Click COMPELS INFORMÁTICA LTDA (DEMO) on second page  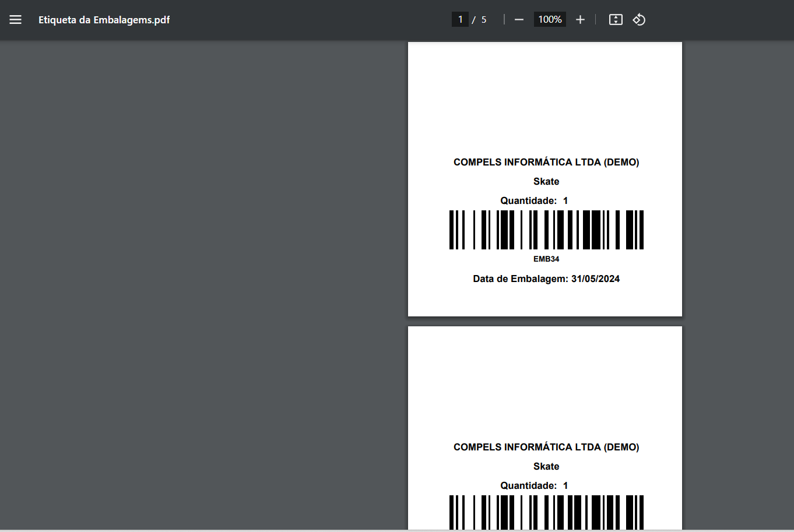546,448
